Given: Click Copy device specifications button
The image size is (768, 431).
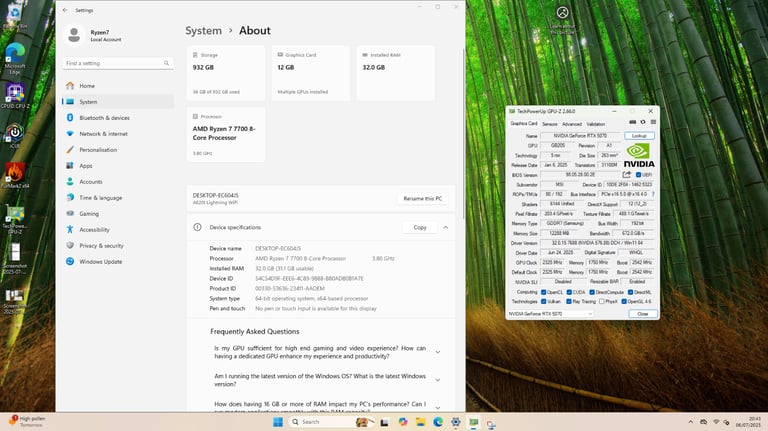Looking at the screenshot, I should point(420,227).
